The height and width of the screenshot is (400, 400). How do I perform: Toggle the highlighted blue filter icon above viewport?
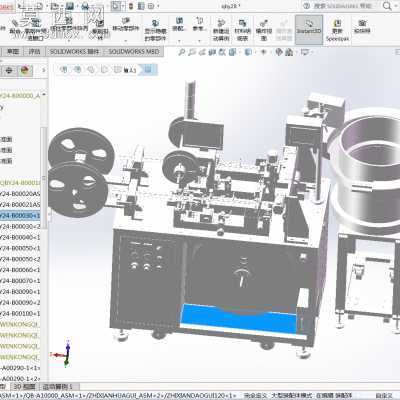[148, 70]
